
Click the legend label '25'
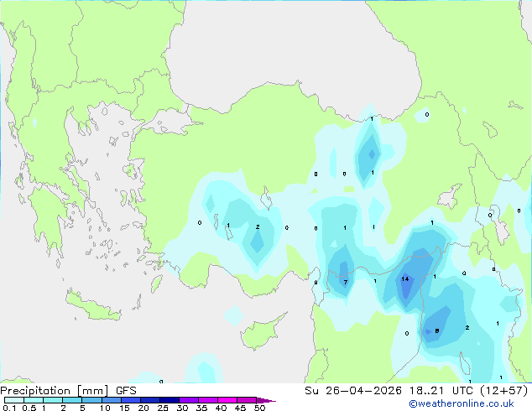(163, 408)
